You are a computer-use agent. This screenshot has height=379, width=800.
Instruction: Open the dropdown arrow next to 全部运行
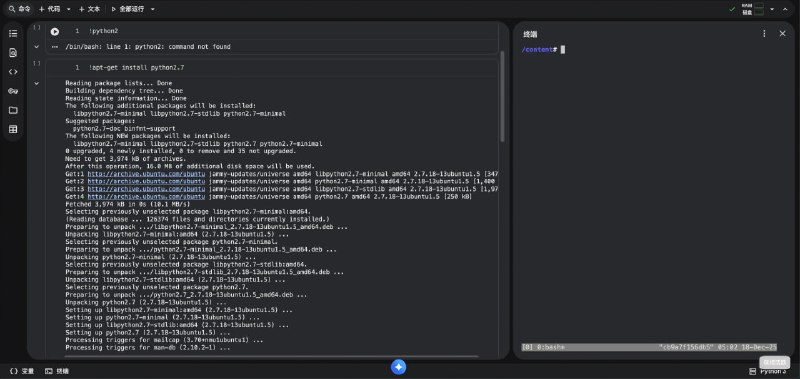pyautogui.click(x=153, y=9)
